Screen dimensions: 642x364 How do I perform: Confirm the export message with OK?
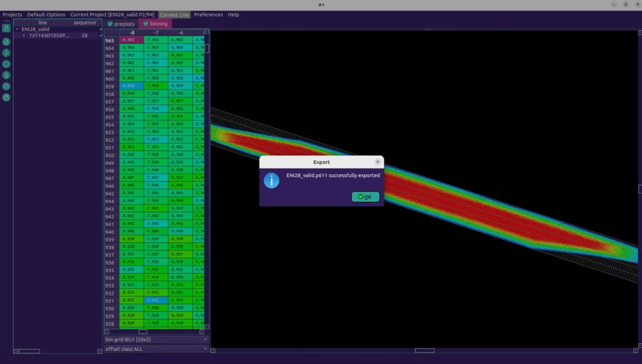coord(366,197)
